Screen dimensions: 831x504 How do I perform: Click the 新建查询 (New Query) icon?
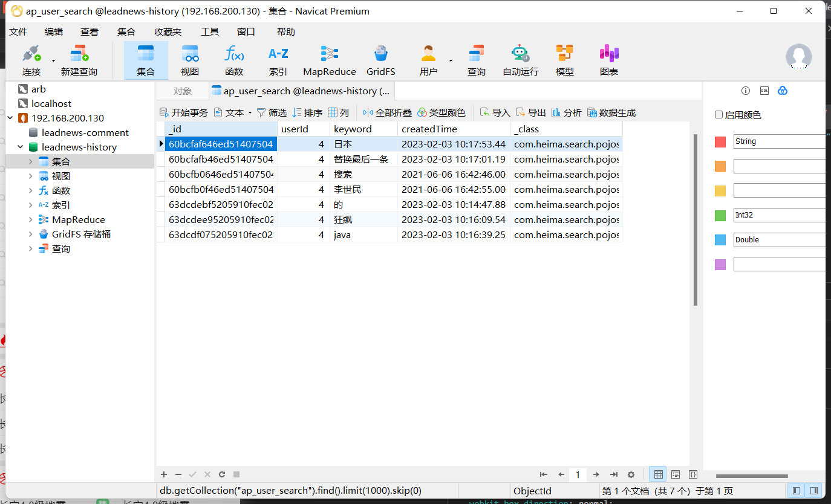(79, 60)
